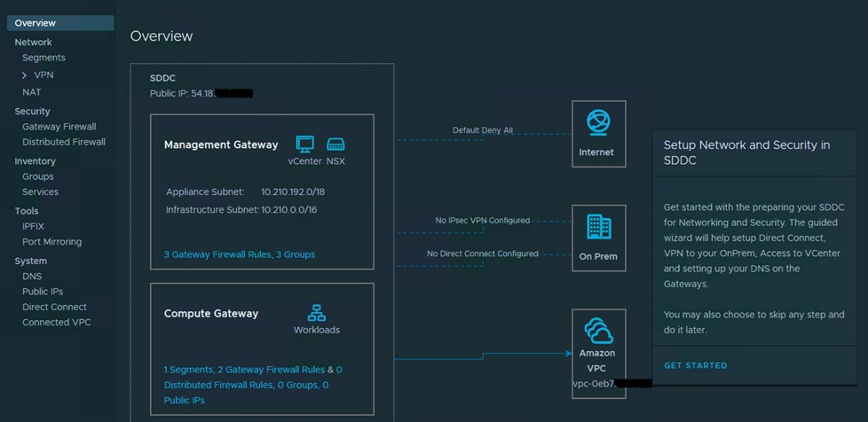Click the SDDC Public IP text
This screenshot has height=422, width=868.
[201, 94]
